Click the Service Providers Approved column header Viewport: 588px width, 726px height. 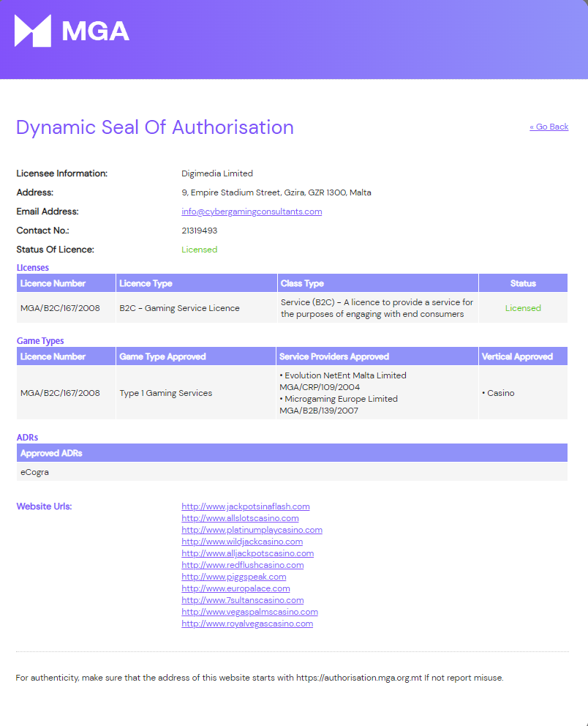[x=377, y=356]
